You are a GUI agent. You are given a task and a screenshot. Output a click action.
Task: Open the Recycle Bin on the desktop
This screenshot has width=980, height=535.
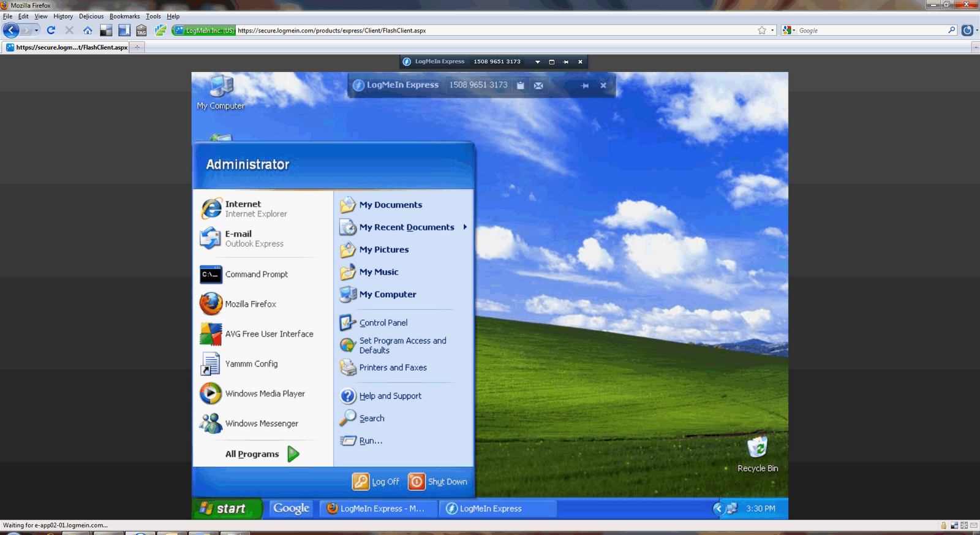click(758, 454)
